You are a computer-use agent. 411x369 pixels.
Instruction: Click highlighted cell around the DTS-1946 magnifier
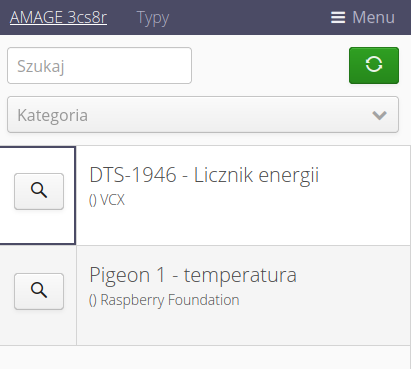click(38, 195)
